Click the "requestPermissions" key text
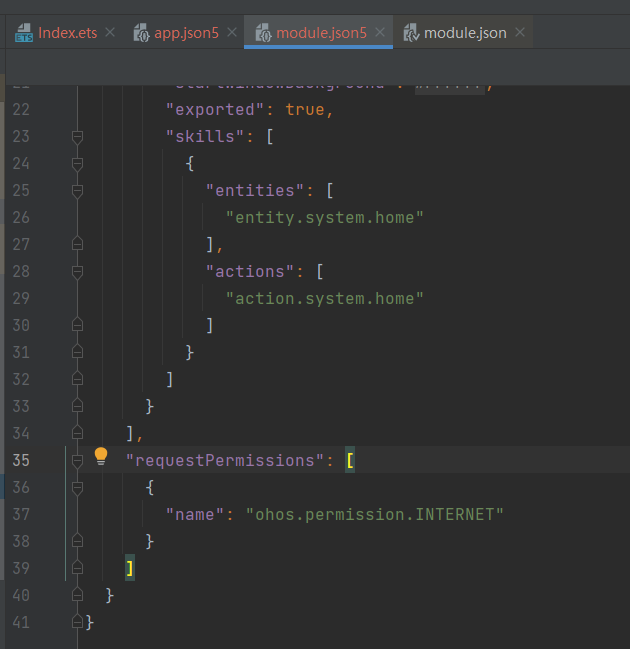Screen dimensions: 630x649 (225, 461)
